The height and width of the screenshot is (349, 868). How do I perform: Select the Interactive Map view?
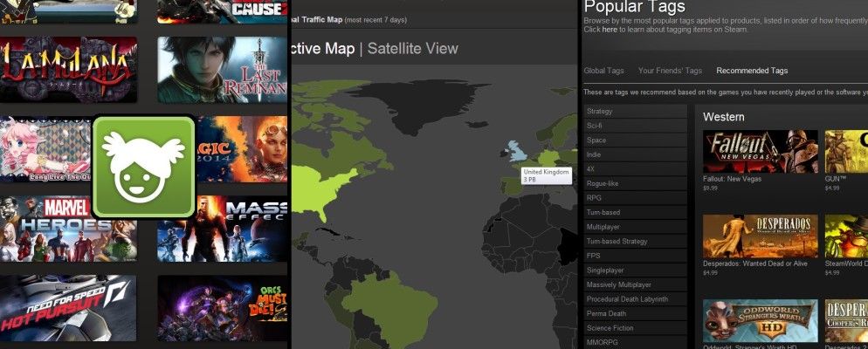(323, 49)
